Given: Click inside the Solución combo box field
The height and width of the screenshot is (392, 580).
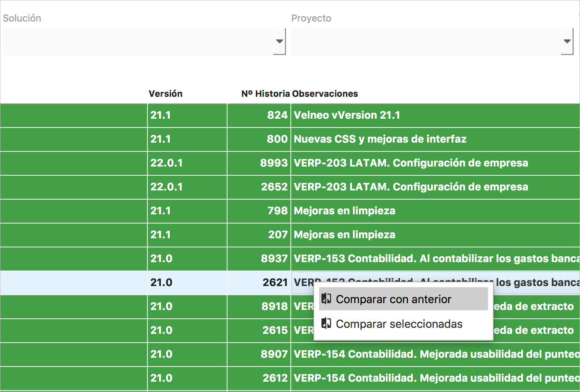Looking at the screenshot, I should 138,41.
